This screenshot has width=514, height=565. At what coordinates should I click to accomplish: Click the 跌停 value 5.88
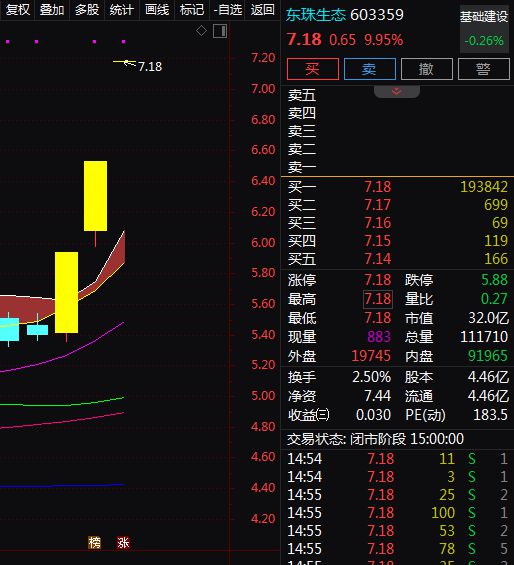tap(495, 280)
